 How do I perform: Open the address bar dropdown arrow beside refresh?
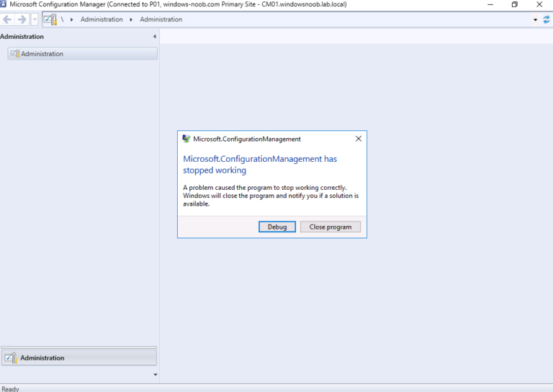pyautogui.click(x=536, y=19)
